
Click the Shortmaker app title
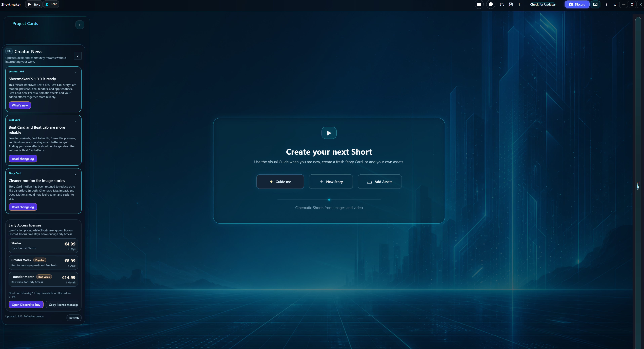11,5
